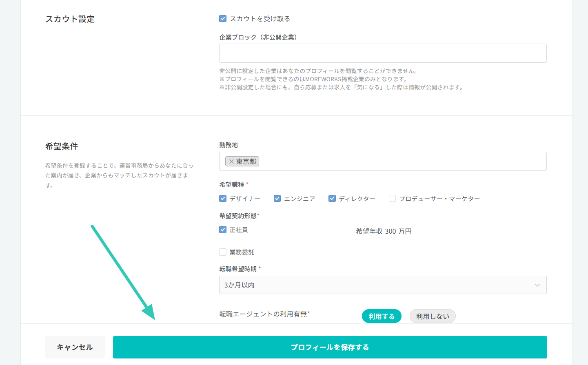Check プロデューサー・マーケター checkbox
Image resolution: width=588 pixels, height=365 pixels.
393,199
